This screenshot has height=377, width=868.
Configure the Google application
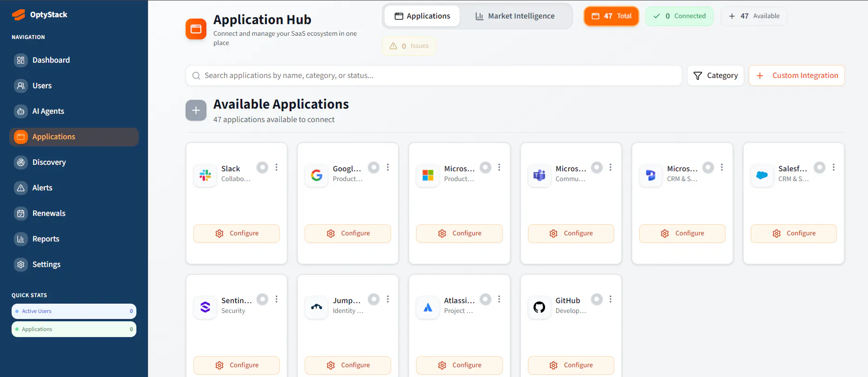(348, 234)
